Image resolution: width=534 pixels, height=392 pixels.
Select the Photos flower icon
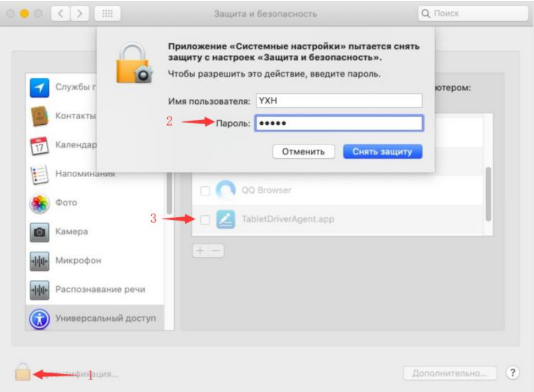(40, 203)
